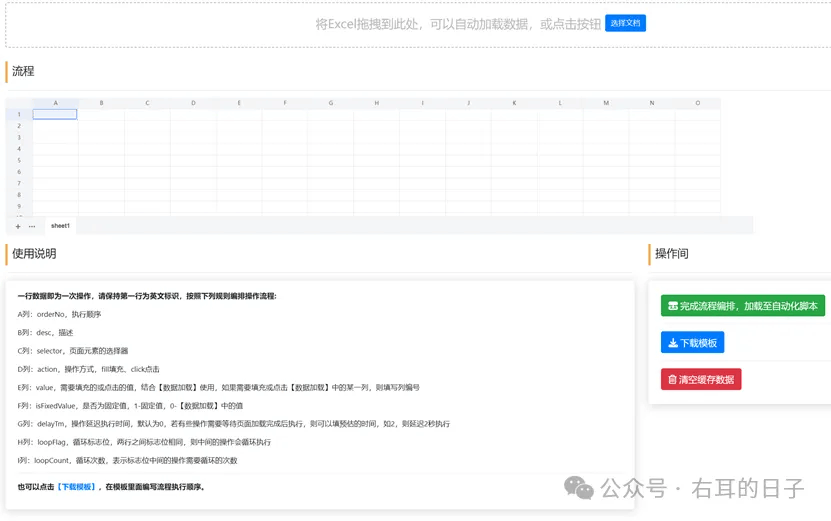Click green 完成流程编排 load script button
The height and width of the screenshot is (521, 831).
742,306
